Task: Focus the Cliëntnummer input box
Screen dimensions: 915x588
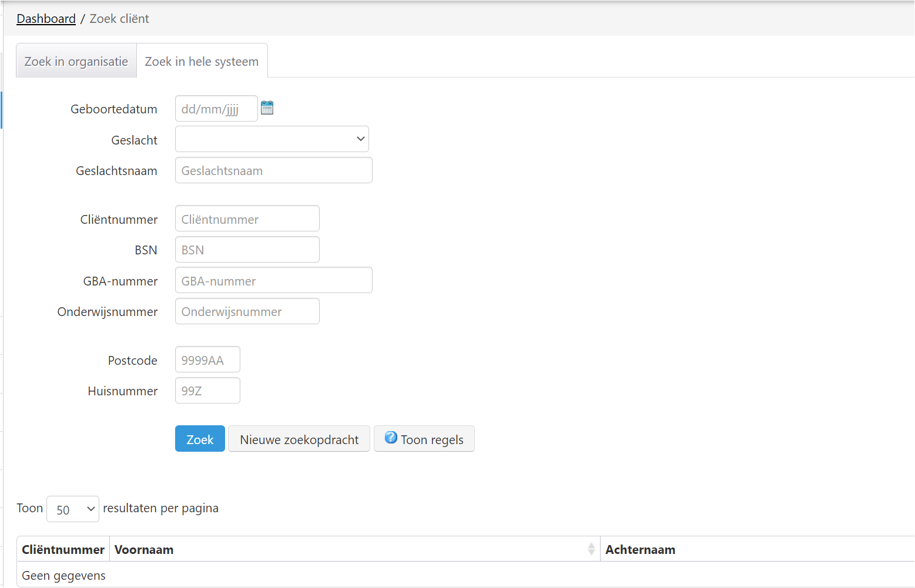Action: pyautogui.click(x=247, y=219)
